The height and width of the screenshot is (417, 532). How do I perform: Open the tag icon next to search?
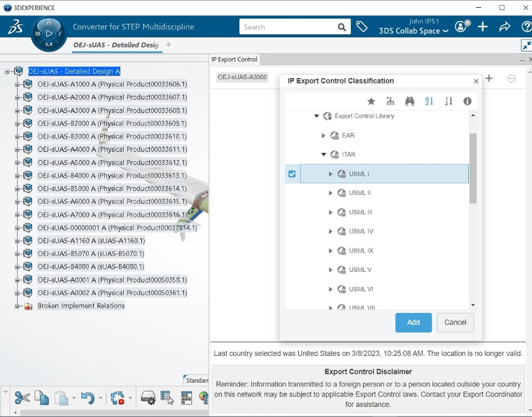(x=362, y=27)
